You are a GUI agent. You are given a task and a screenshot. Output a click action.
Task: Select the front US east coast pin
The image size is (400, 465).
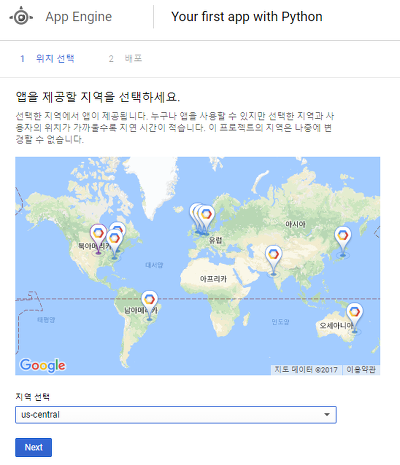(115, 244)
